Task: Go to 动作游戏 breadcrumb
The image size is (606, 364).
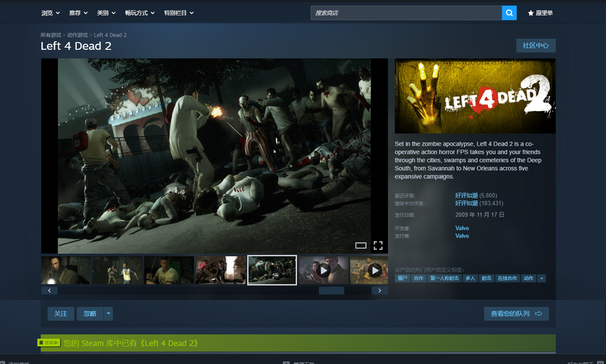Action: point(77,35)
